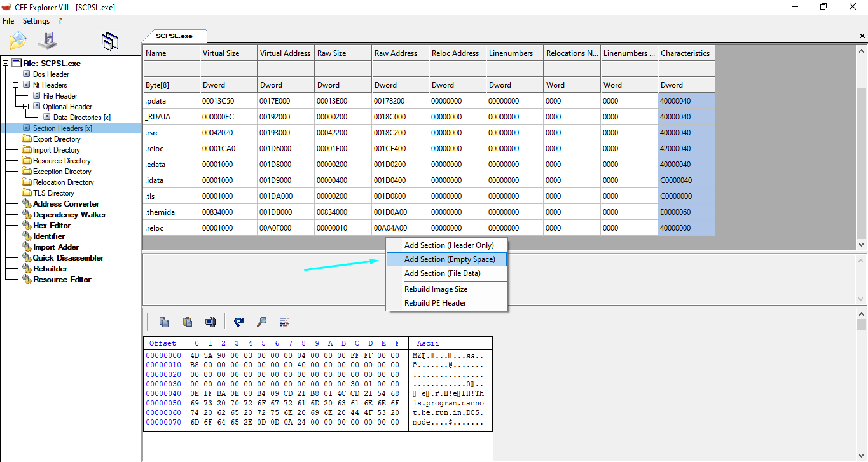Screen dimensions: 868x462
Task: Click the Open file toolbar icon
Action: coord(17,41)
